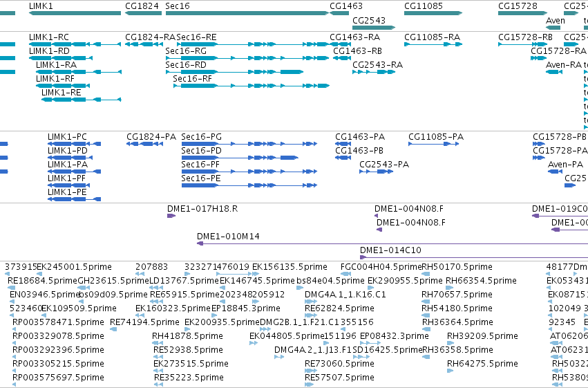Select EST GH23615.5prime
The width and height of the screenshot is (588, 388).
113,281
